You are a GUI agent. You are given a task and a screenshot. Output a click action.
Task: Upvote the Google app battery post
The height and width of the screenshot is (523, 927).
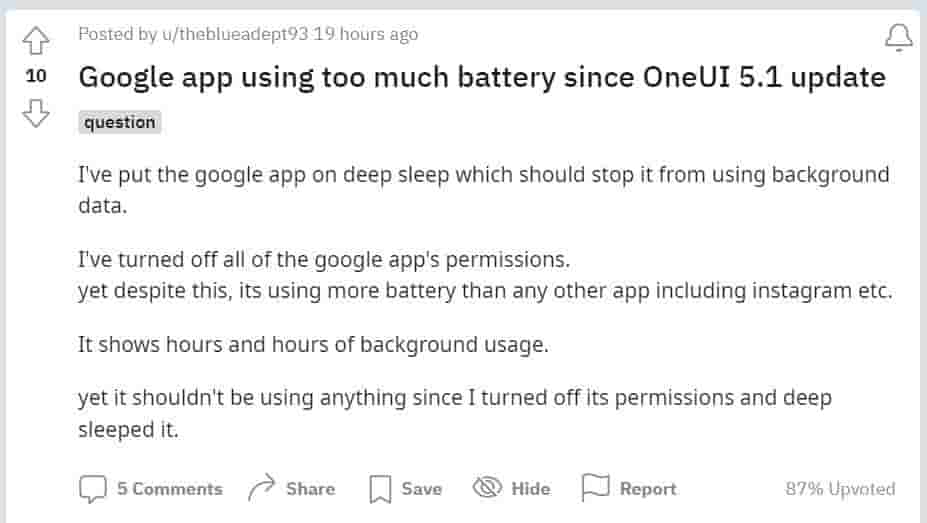pyautogui.click(x=36, y=40)
